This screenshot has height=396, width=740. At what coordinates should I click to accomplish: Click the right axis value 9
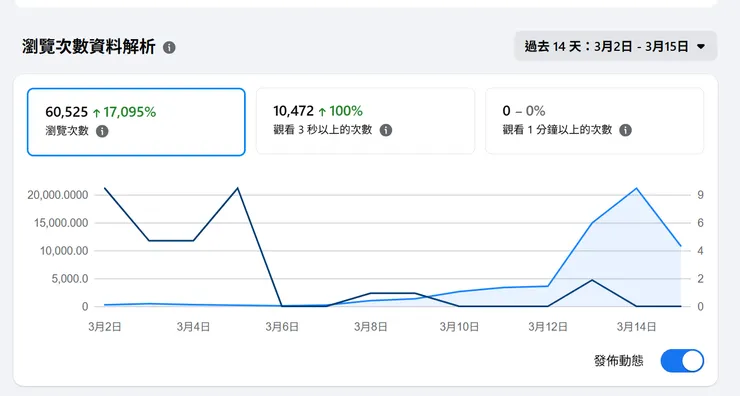(x=700, y=195)
